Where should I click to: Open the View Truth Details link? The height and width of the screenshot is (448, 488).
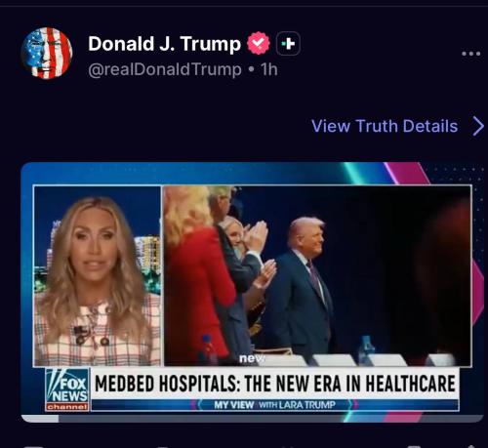(385, 126)
